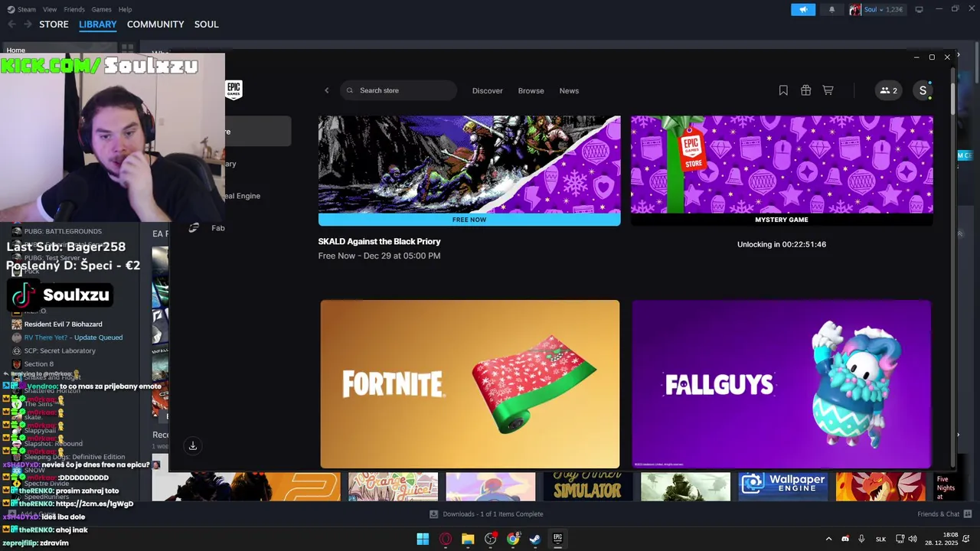The image size is (980, 551).
Task: Open Epic friends list showing 2
Action: [x=889, y=90]
